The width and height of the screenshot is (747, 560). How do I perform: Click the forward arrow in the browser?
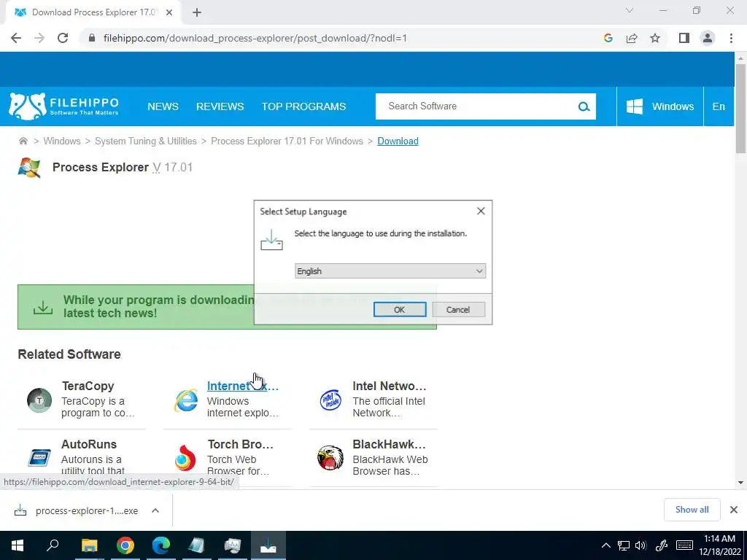[x=39, y=38]
